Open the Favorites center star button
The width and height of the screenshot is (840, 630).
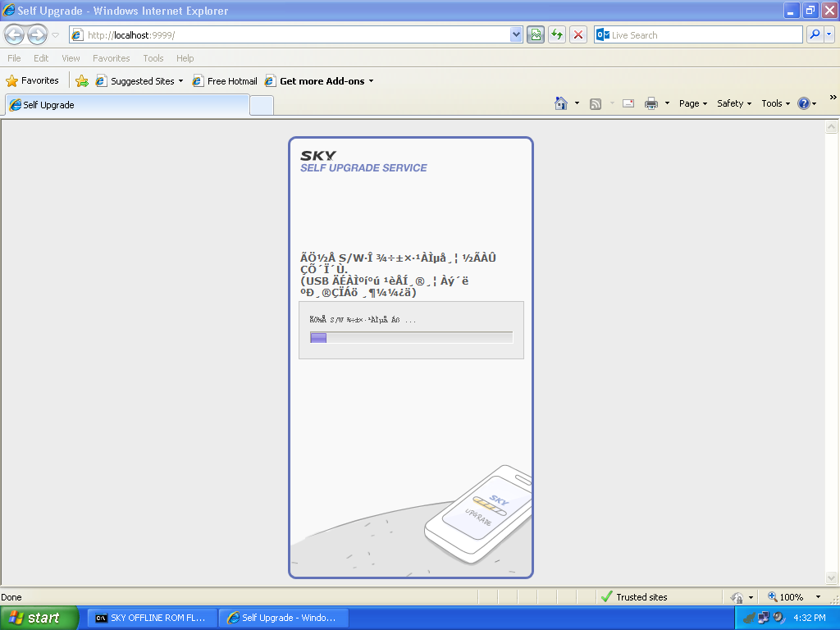32,81
